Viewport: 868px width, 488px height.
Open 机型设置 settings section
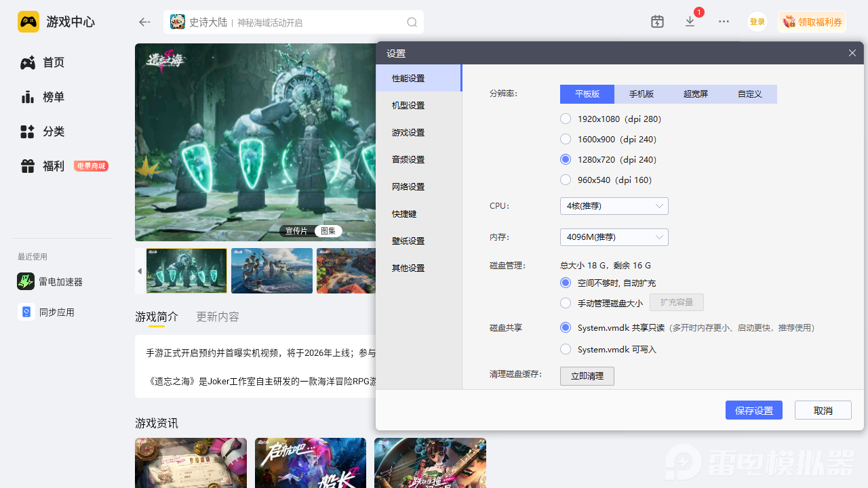click(x=408, y=106)
